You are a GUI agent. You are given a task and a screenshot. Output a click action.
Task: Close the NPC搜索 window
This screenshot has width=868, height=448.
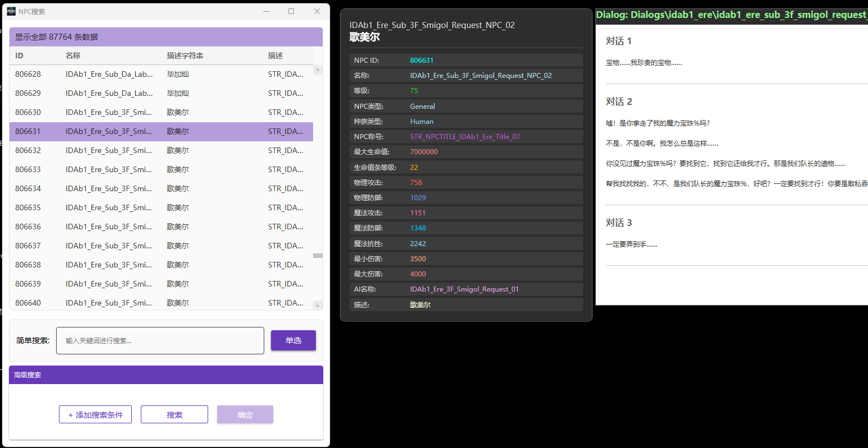317,11
